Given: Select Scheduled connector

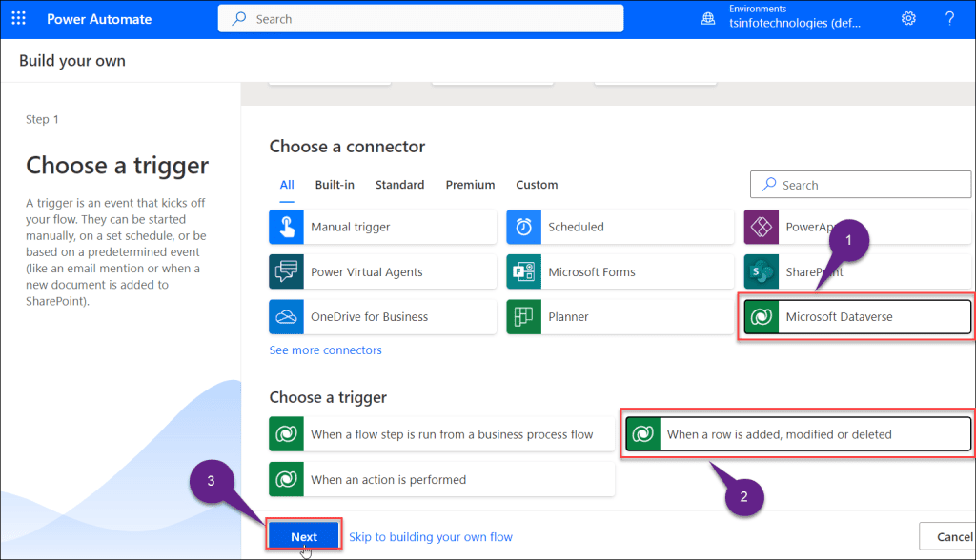Looking at the screenshot, I should coord(620,227).
